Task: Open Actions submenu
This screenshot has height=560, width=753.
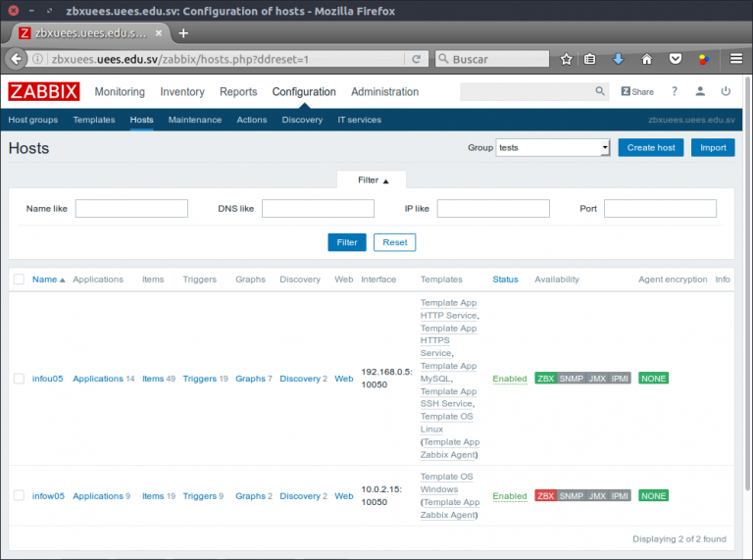Action: pos(252,120)
